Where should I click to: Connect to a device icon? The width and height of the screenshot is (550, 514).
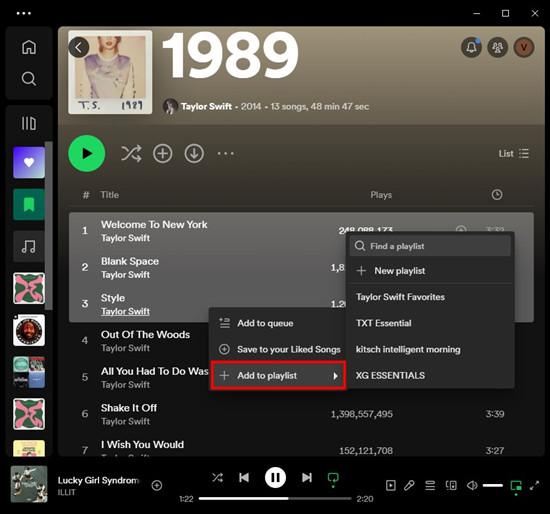[451, 486]
